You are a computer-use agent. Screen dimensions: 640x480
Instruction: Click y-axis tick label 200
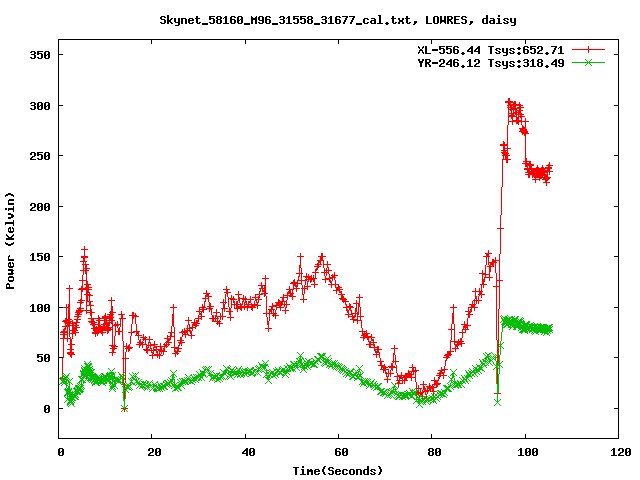(x=40, y=207)
